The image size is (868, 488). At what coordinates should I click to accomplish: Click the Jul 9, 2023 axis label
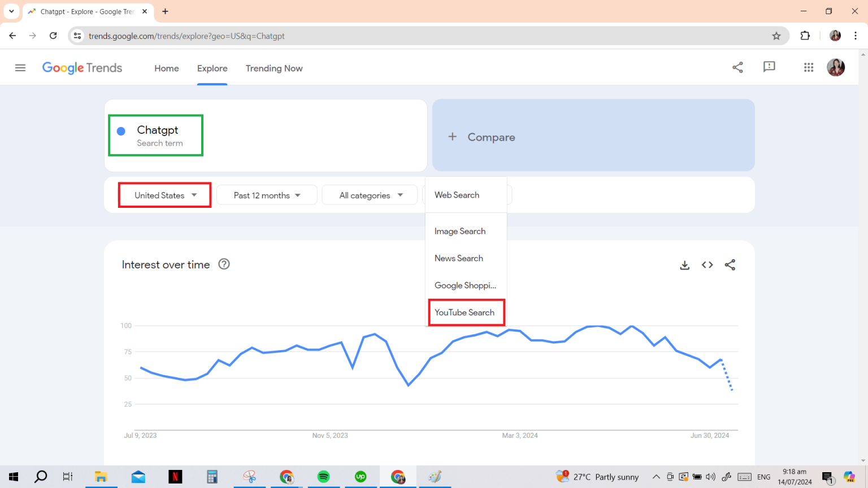(140, 435)
